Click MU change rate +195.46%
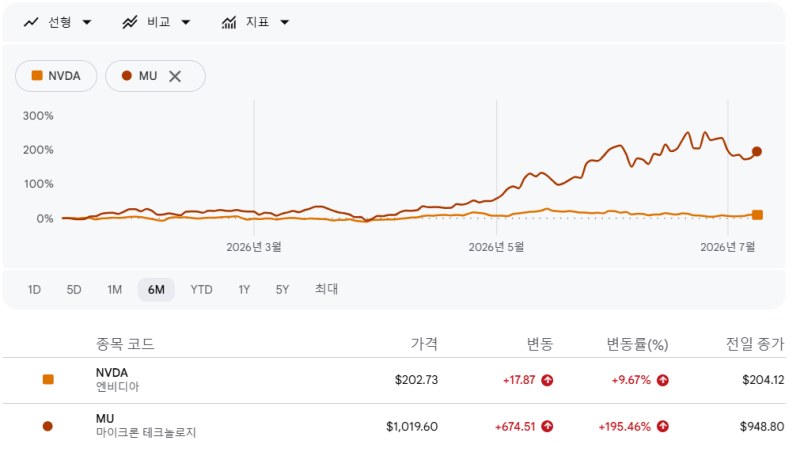The height and width of the screenshot is (452, 800). [x=625, y=426]
